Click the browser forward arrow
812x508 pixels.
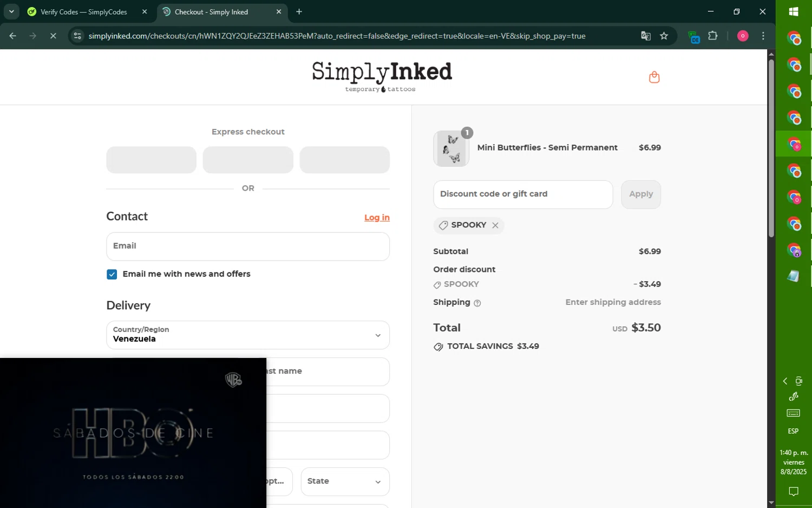(33, 36)
